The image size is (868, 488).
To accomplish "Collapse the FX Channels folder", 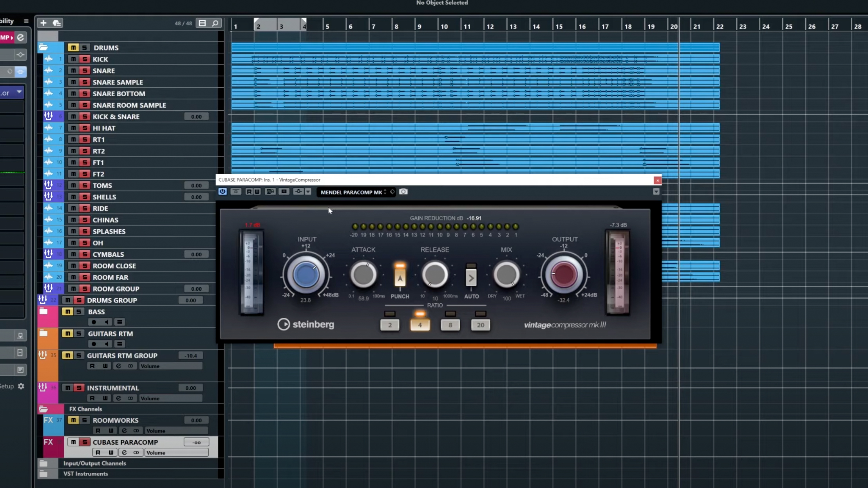I will (44, 409).
